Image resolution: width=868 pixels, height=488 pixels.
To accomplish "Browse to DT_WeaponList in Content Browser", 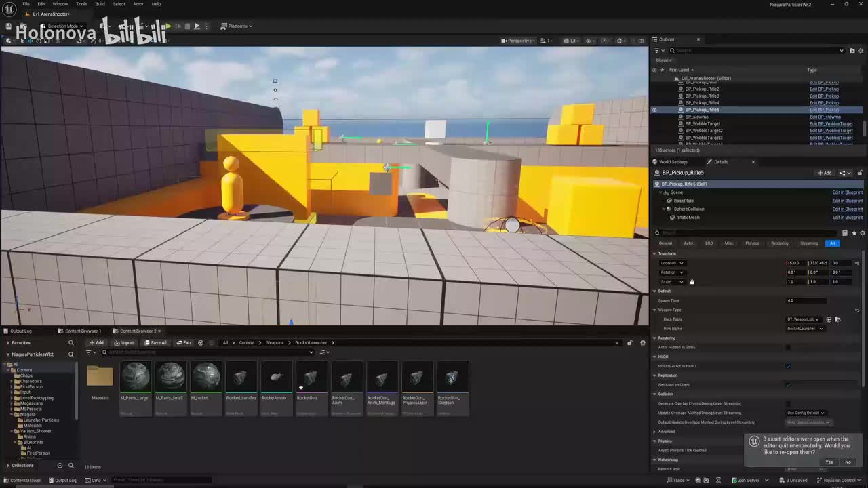I will click(x=837, y=319).
